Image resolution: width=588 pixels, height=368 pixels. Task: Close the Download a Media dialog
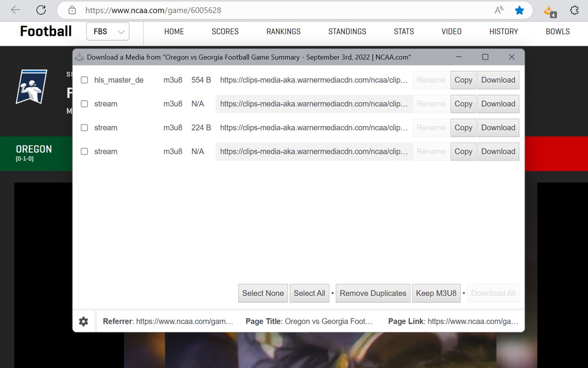tap(512, 57)
